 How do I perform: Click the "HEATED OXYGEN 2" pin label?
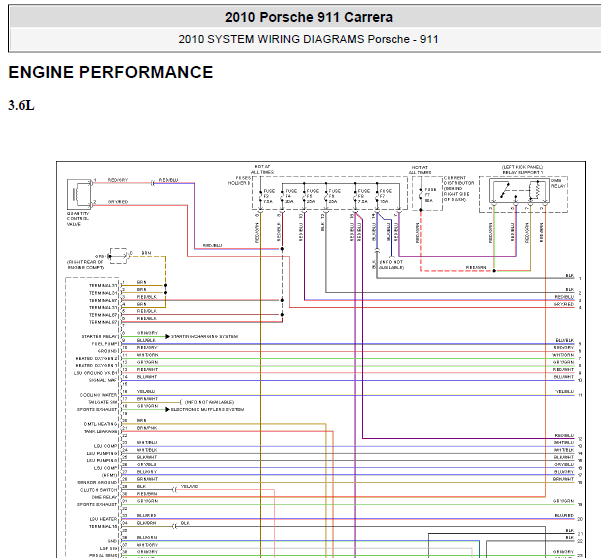tap(97, 358)
